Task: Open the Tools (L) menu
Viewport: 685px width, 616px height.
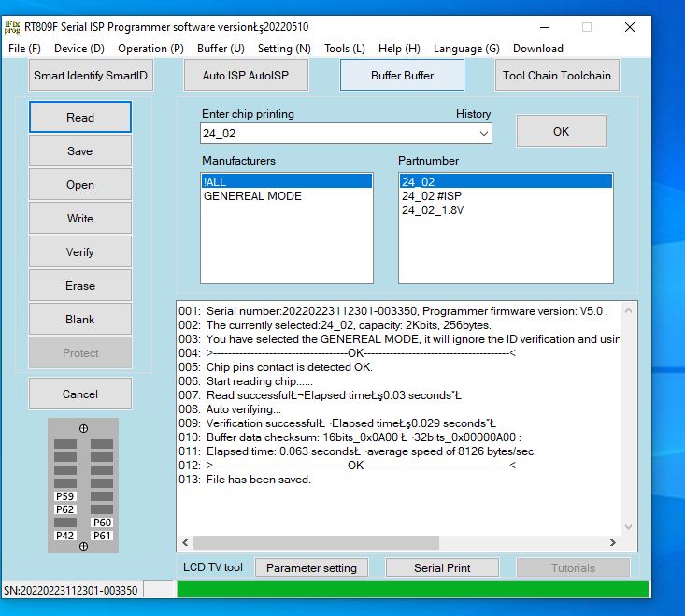Action: [x=344, y=49]
